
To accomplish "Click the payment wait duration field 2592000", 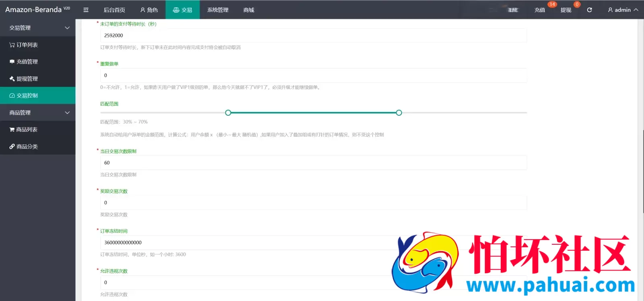I will tap(314, 35).
